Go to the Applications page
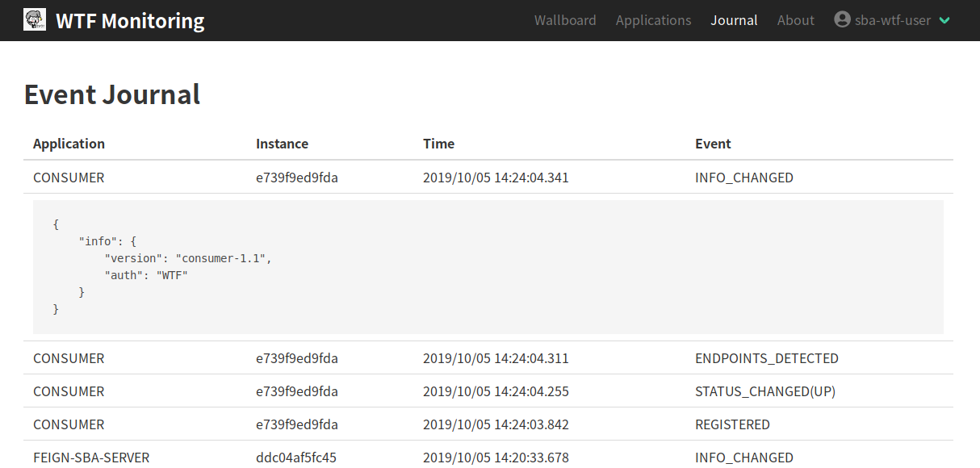 653,20
